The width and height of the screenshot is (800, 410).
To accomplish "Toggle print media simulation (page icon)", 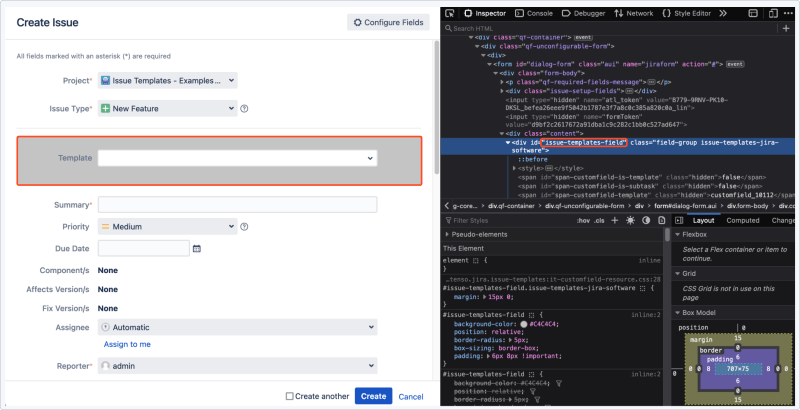I will 662,220.
